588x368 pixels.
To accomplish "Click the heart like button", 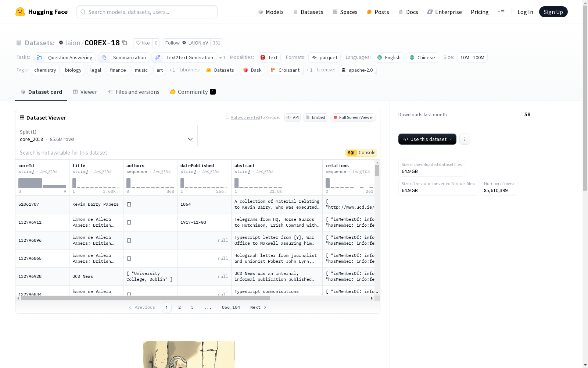I will pos(143,43).
